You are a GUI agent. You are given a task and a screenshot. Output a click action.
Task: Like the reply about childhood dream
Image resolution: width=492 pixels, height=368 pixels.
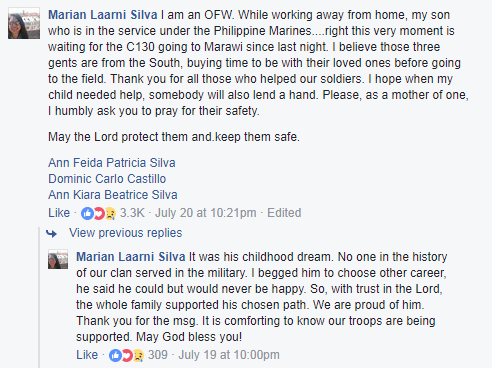[87, 355]
